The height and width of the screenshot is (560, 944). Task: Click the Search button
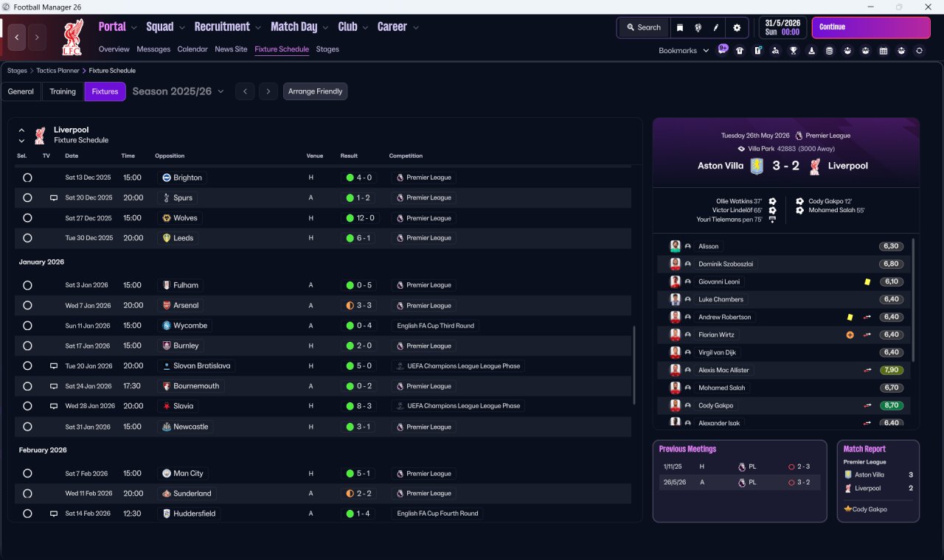644,27
